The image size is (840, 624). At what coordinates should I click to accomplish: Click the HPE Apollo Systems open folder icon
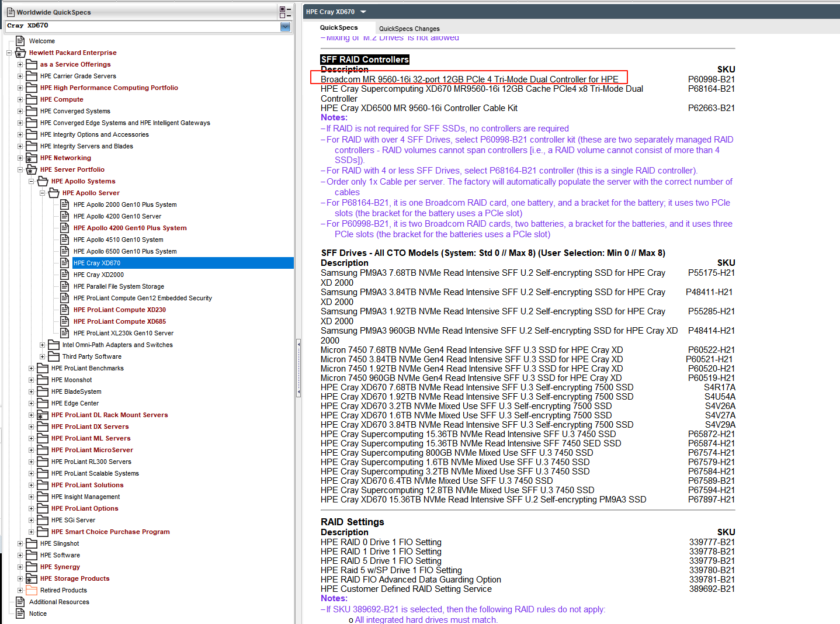pyautogui.click(x=43, y=181)
